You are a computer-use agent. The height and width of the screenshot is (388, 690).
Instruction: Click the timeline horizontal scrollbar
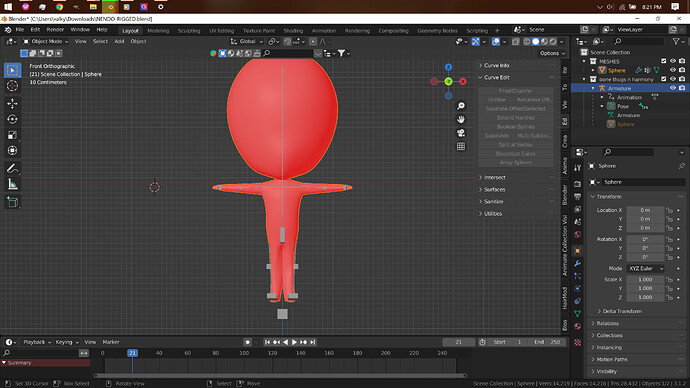point(280,376)
